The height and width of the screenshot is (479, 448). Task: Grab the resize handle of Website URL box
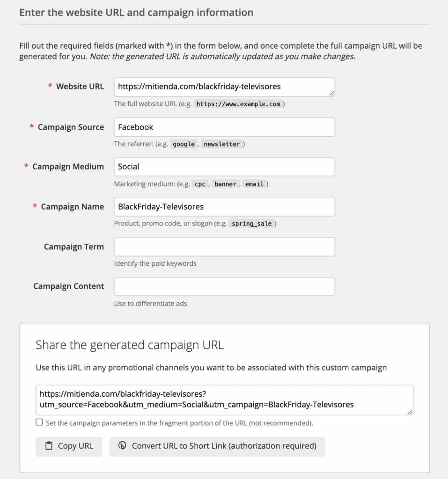332,94
